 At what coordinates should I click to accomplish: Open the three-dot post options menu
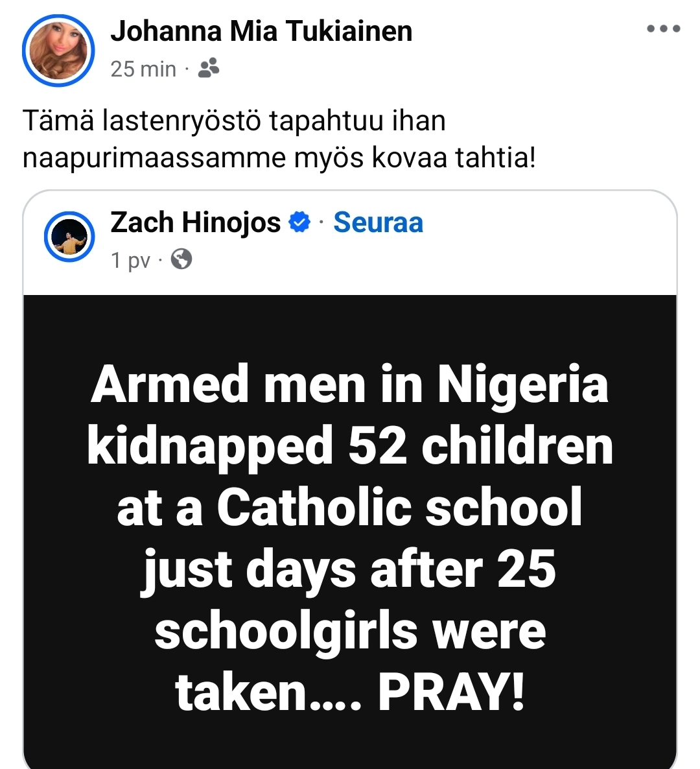664,29
